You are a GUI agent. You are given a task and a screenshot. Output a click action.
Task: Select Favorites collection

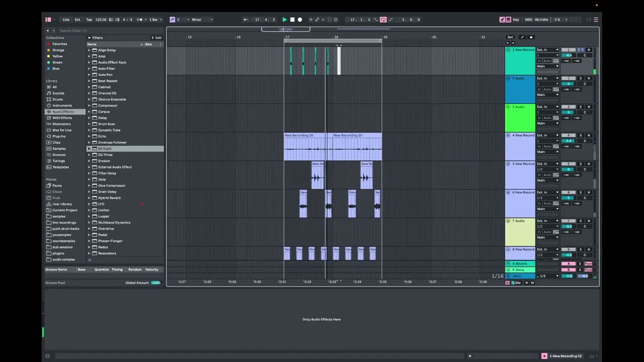tap(59, 44)
